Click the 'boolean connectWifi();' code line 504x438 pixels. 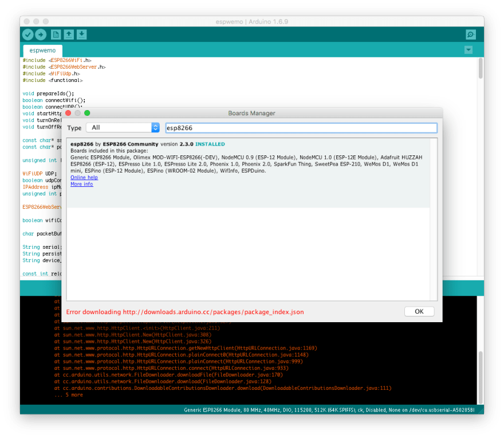pos(54,100)
